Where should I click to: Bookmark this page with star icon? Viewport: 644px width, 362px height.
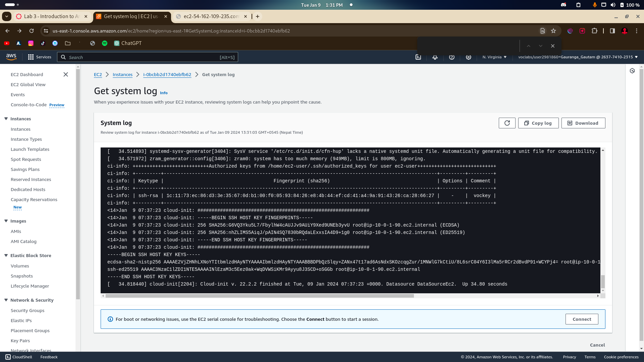[x=553, y=31]
